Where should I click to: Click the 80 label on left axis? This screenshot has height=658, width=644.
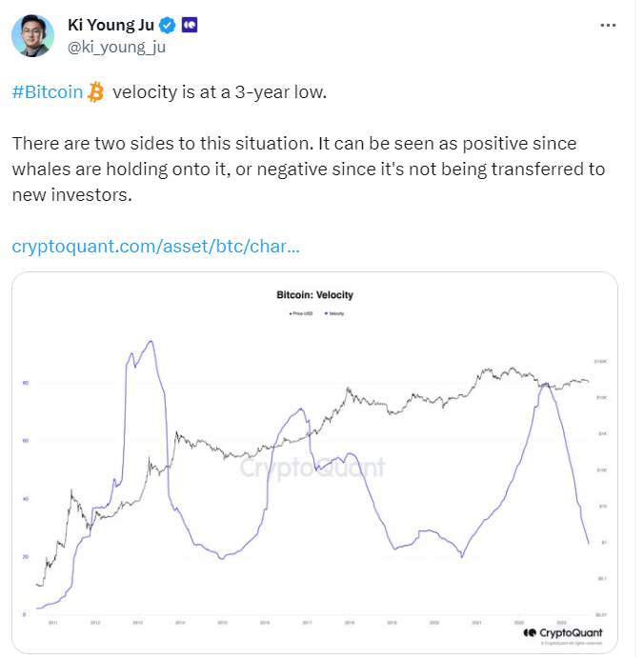(x=25, y=383)
